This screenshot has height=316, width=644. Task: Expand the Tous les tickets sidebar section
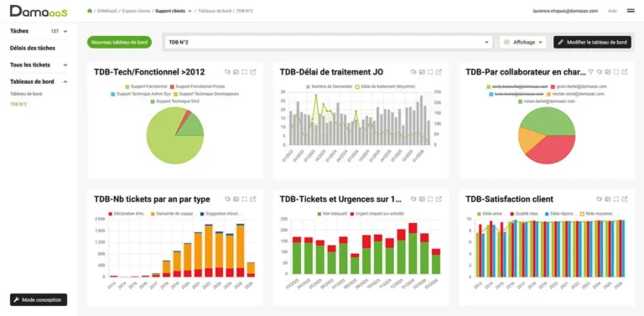pos(39,65)
